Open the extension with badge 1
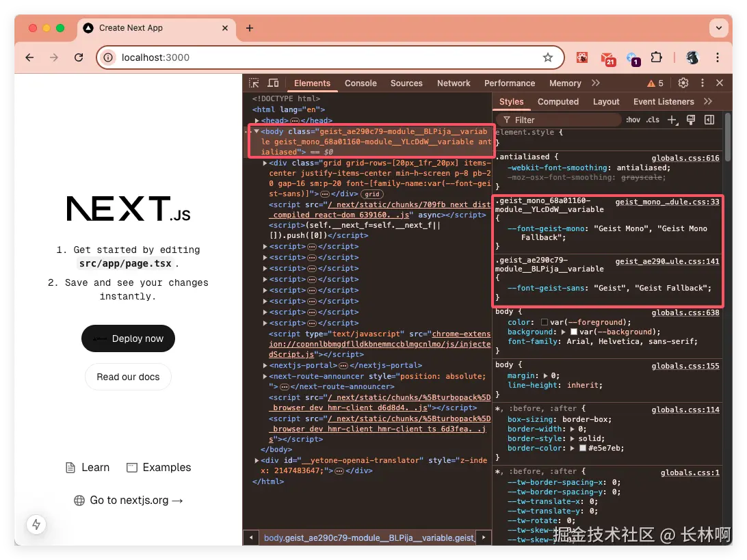Screen dimensions: 747x560 [633, 59]
